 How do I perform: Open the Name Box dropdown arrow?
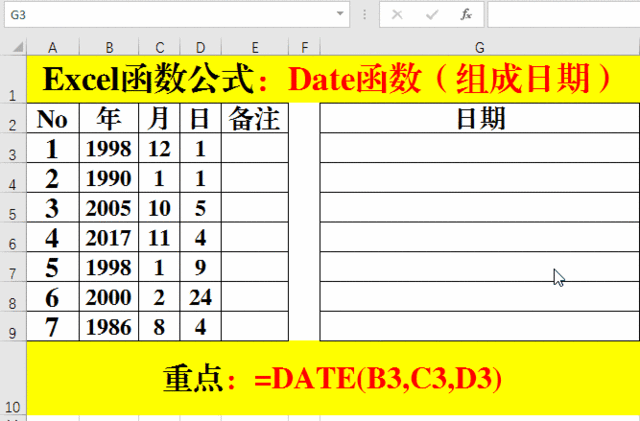click(341, 15)
